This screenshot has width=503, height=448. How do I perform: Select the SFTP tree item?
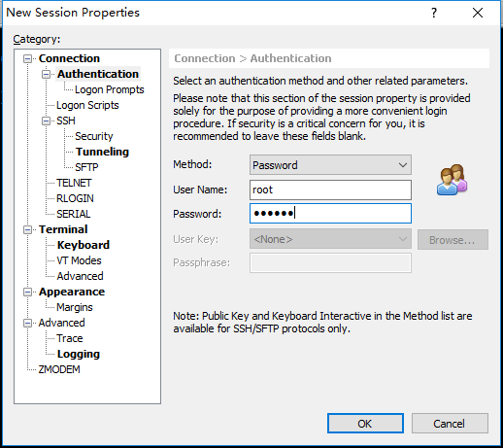[86, 167]
